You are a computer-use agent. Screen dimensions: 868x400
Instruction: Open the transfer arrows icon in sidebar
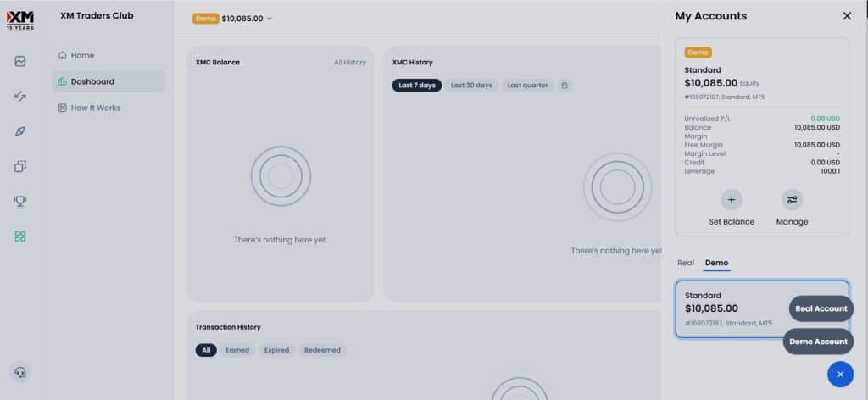pyautogui.click(x=20, y=97)
